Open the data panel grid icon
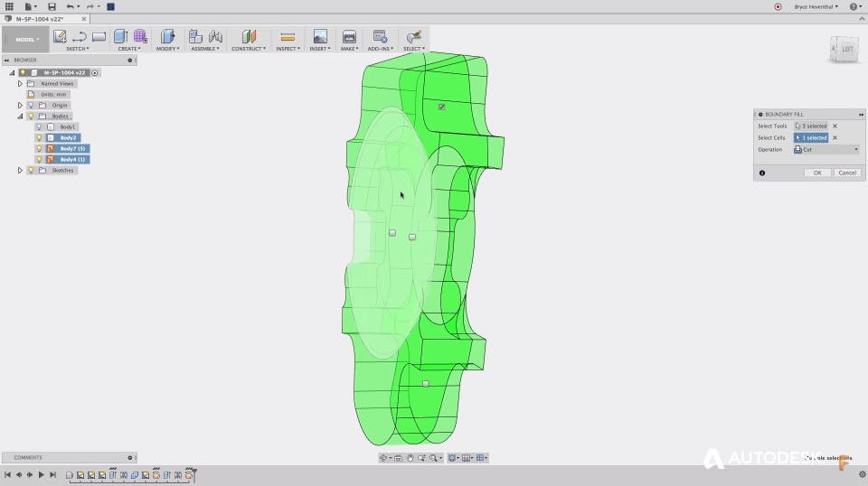This screenshot has width=868, height=486. pos(8,6)
